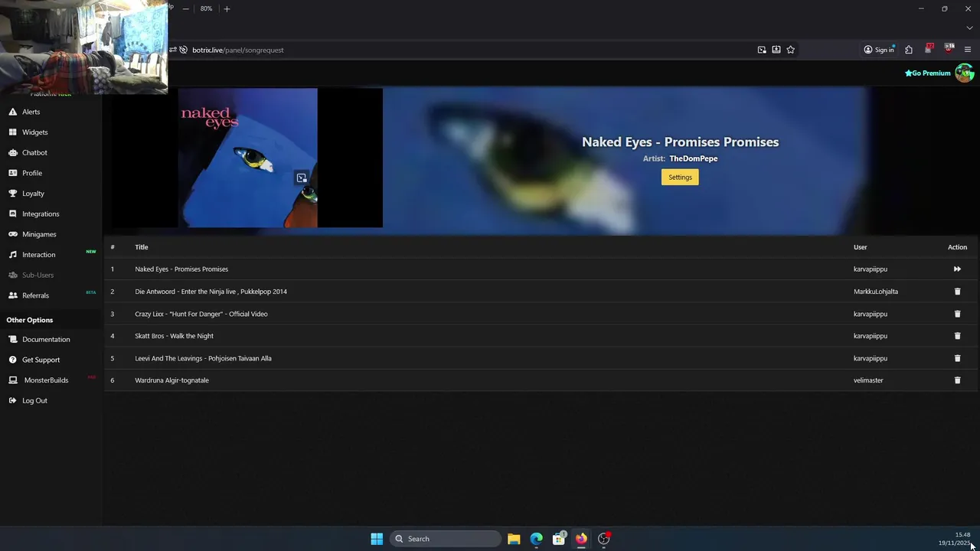
Task: Expand the list-all-tabs chevron
Action: (969, 28)
